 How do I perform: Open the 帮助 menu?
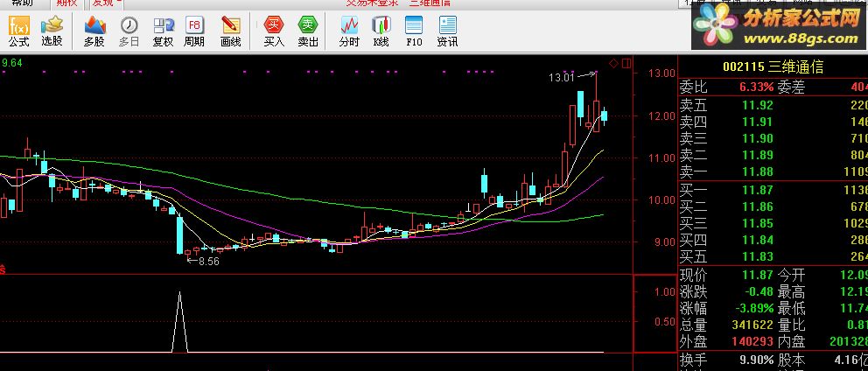(22, 3)
